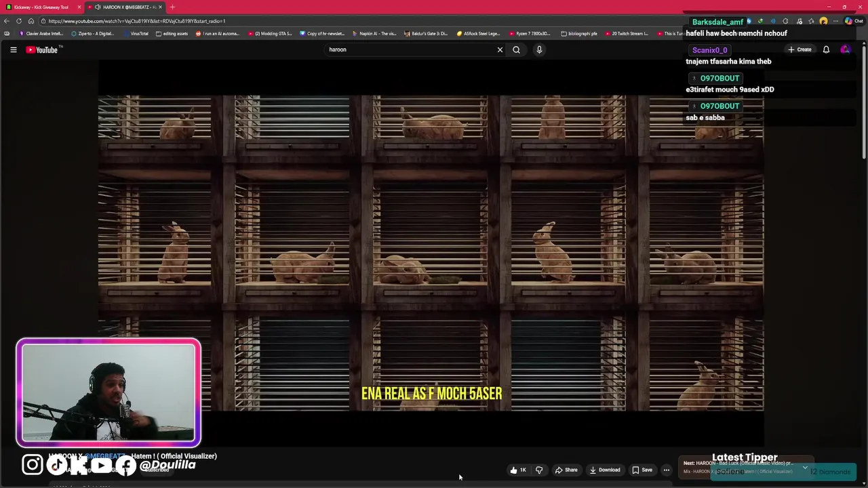868x488 pixels.
Task: Collapse the playlist panel chevron
Action: (805, 468)
